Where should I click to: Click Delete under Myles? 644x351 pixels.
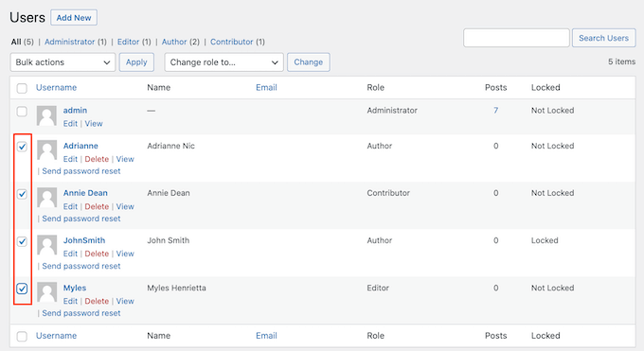[x=97, y=301]
